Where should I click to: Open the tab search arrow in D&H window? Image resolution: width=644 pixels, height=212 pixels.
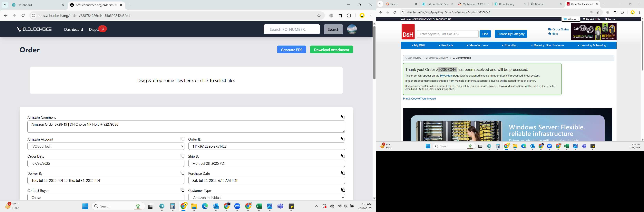(380, 4)
